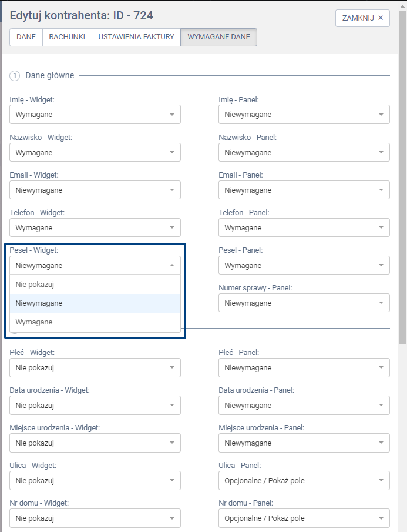
Task: Click the Telefon - Widget dropdown arrow
Action: (172, 227)
